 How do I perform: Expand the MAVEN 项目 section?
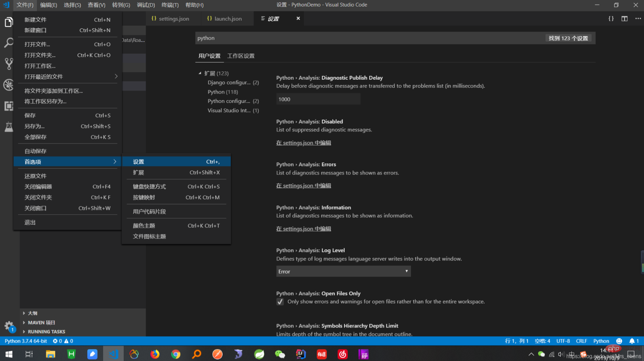pyautogui.click(x=41, y=323)
